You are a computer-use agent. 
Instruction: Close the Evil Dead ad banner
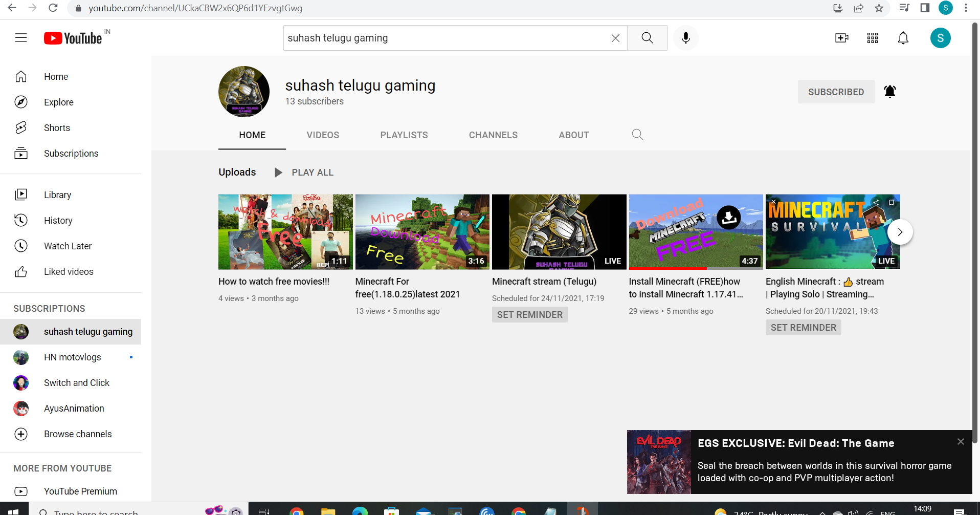961,441
